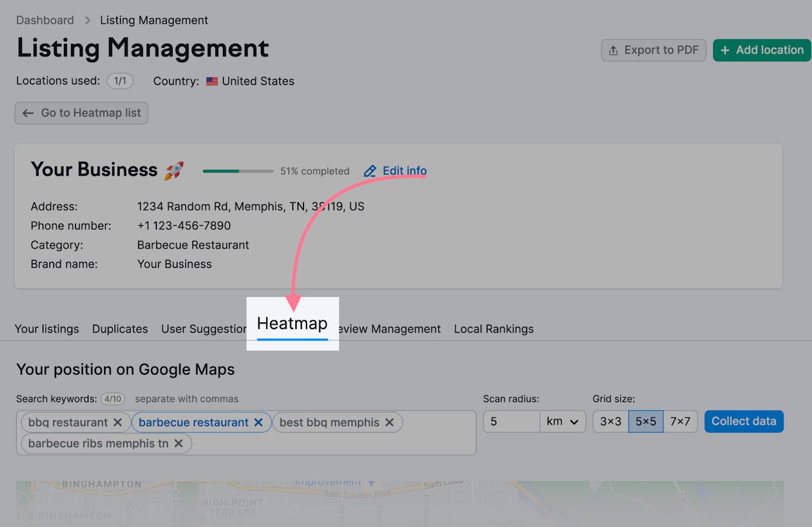This screenshot has width=812, height=527.
Task: Switch to the Local Rankings tab
Action: pyautogui.click(x=493, y=329)
